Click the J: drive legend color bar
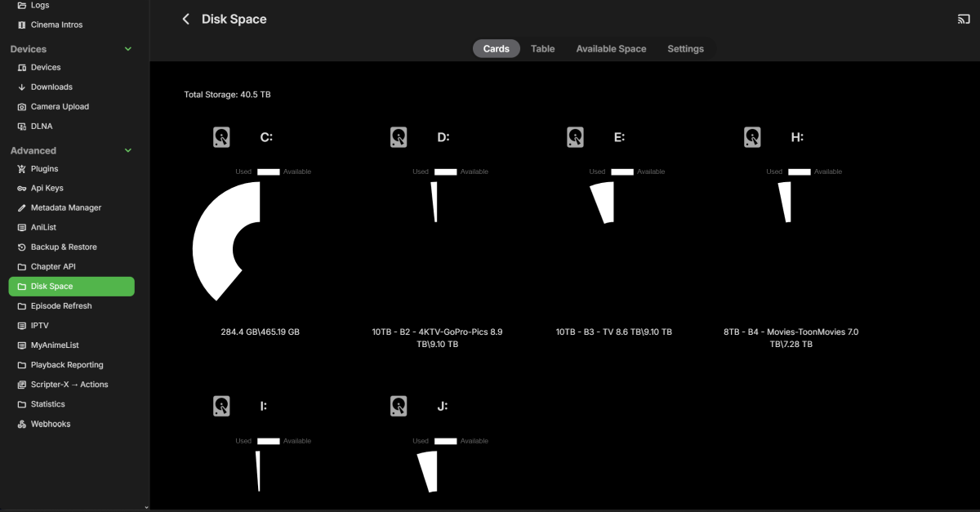 coord(446,441)
